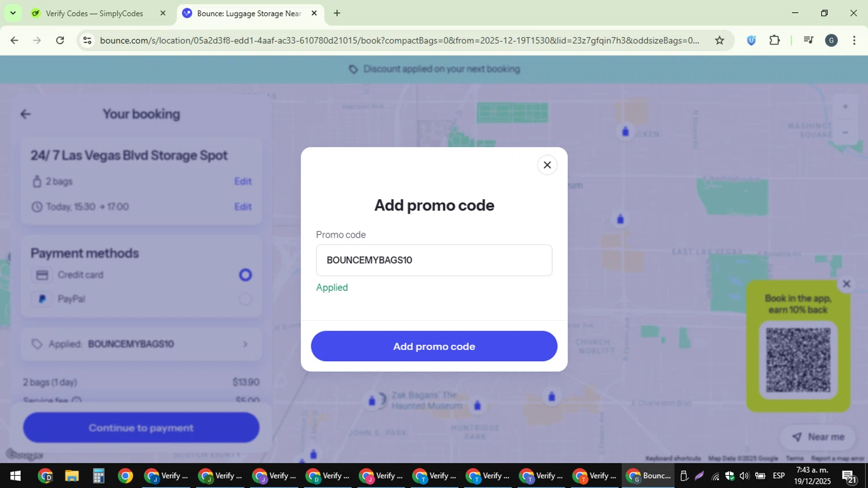Open the Bitwarden shield extension
The height and width of the screenshot is (488, 868).
[x=751, y=41]
